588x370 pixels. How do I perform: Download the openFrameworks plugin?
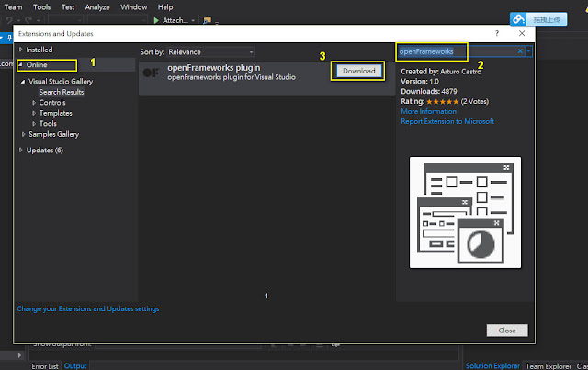pos(358,71)
